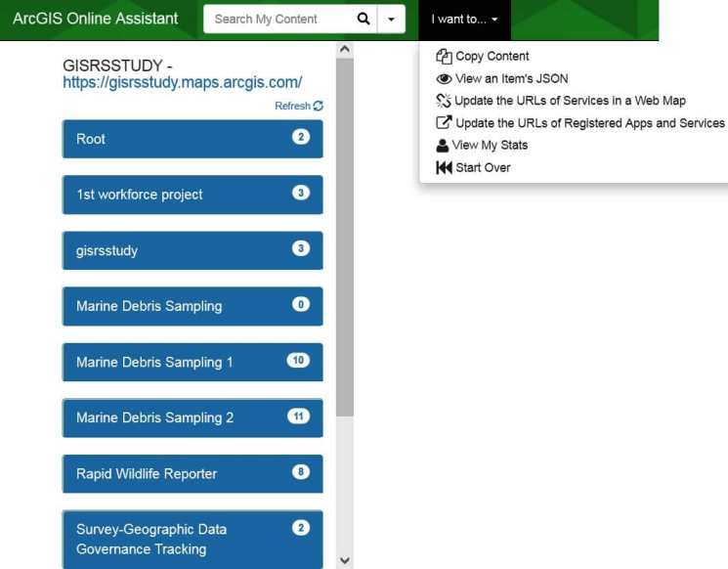Open the gisrsstudy.maps.arcgis.com link
Screen dimensions: 728x569
(x=183, y=82)
